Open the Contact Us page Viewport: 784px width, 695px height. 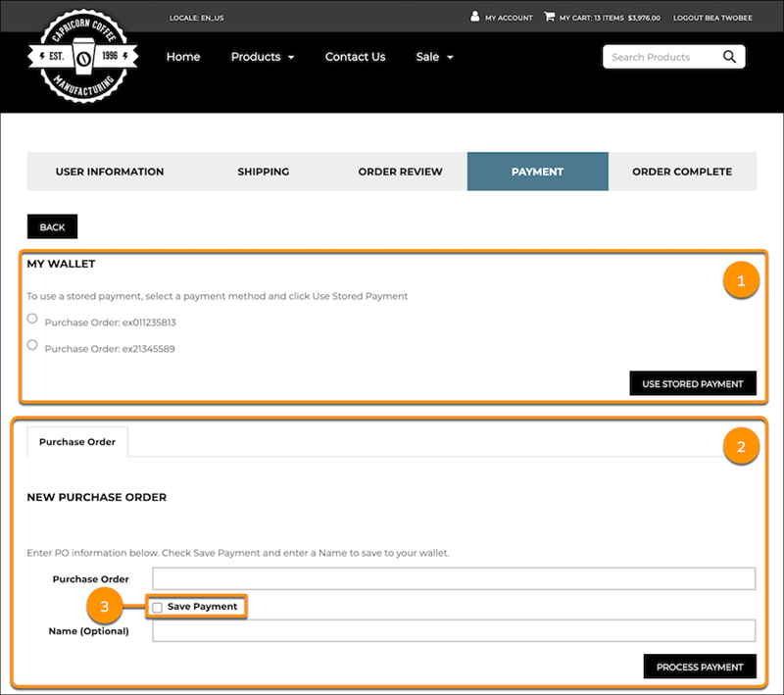point(355,57)
